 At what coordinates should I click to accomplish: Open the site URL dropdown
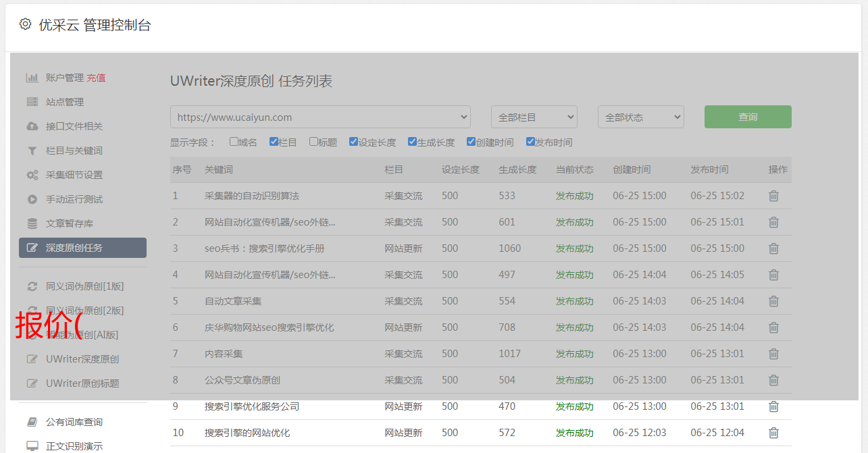320,117
